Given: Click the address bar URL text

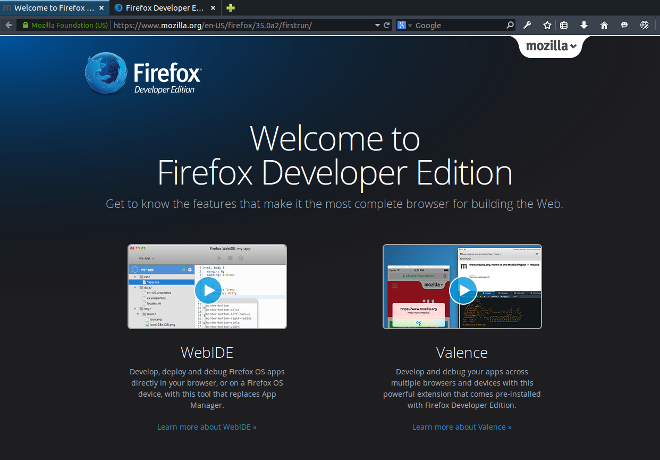Looking at the screenshot, I should [213, 25].
